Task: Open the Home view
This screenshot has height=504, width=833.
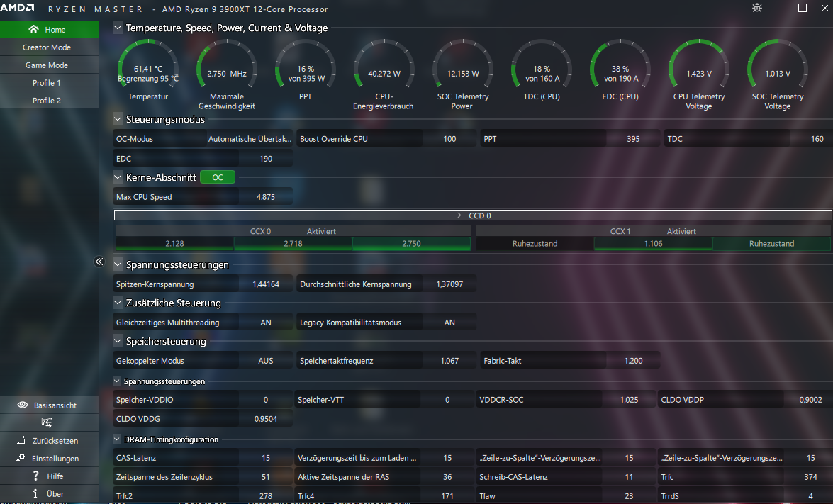Action: tap(50, 29)
